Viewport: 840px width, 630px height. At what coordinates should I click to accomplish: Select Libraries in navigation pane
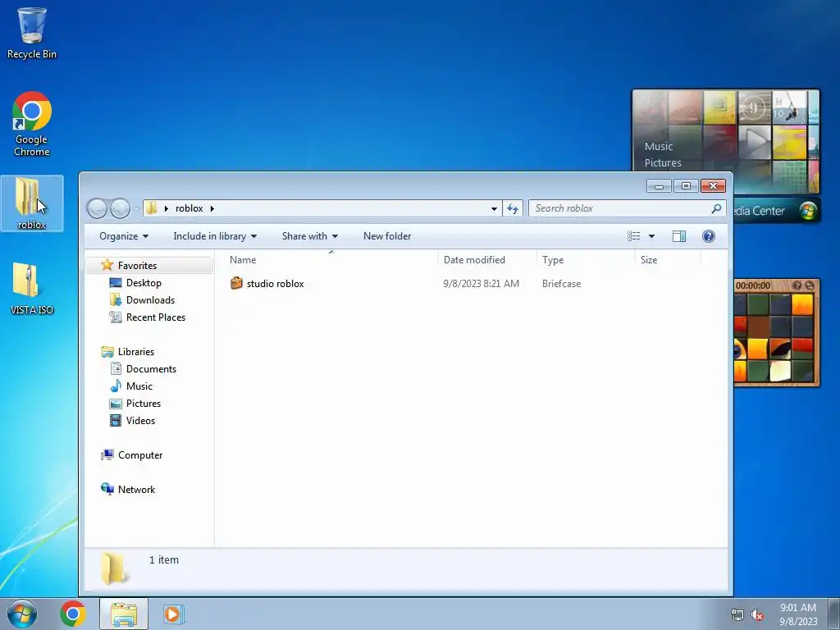point(135,351)
